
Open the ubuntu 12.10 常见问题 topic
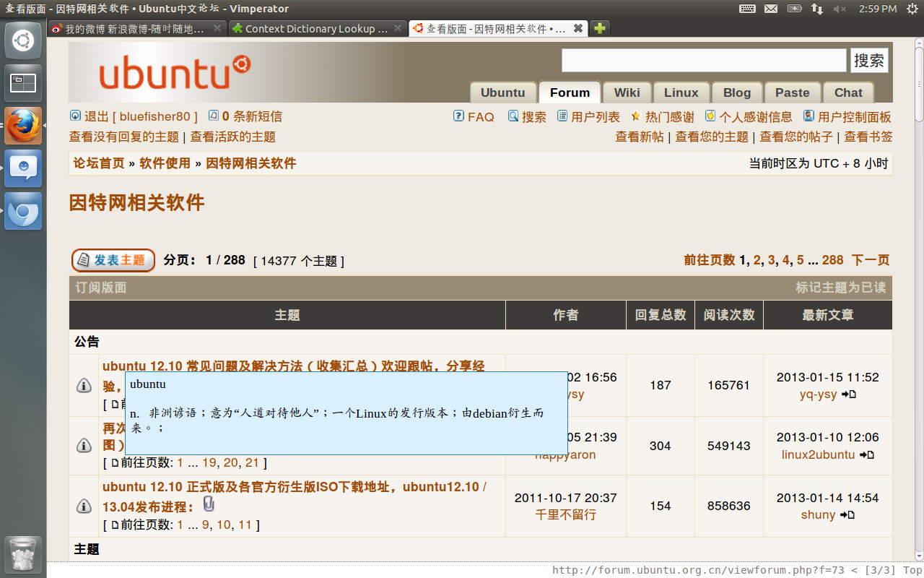point(293,367)
